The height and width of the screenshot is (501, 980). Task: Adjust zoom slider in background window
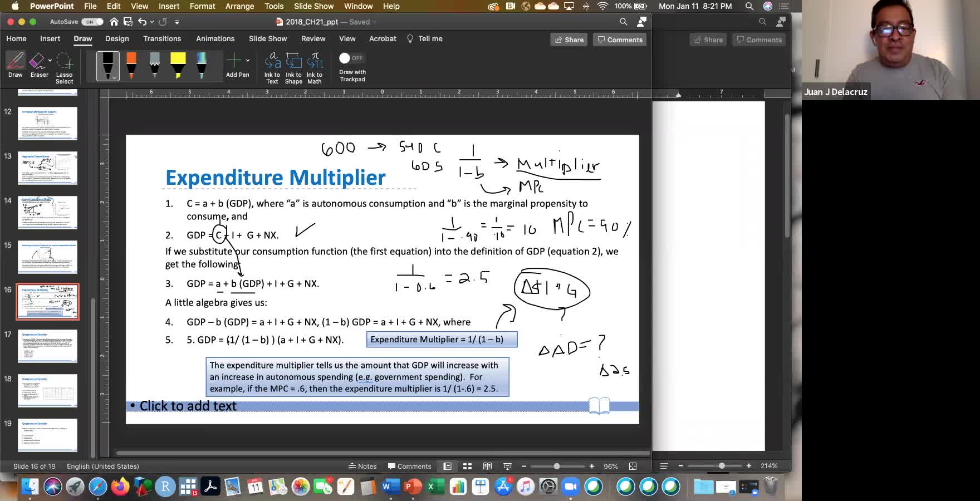[x=722, y=465]
